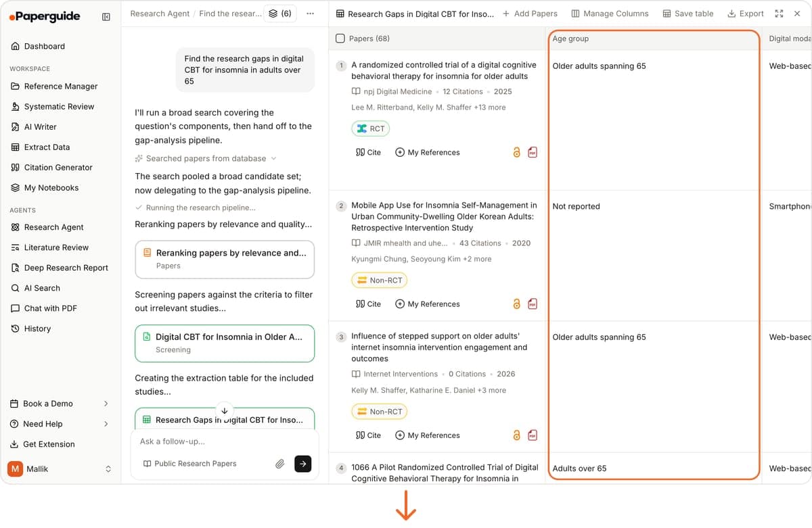Click scroll-down arrow in chat
Screen dimensions: 812x528
coord(224,410)
